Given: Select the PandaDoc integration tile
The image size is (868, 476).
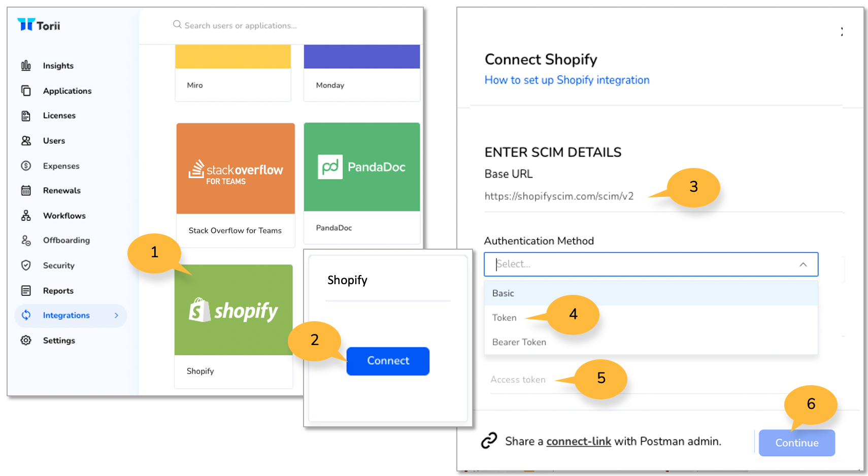Looking at the screenshot, I should [x=362, y=183].
